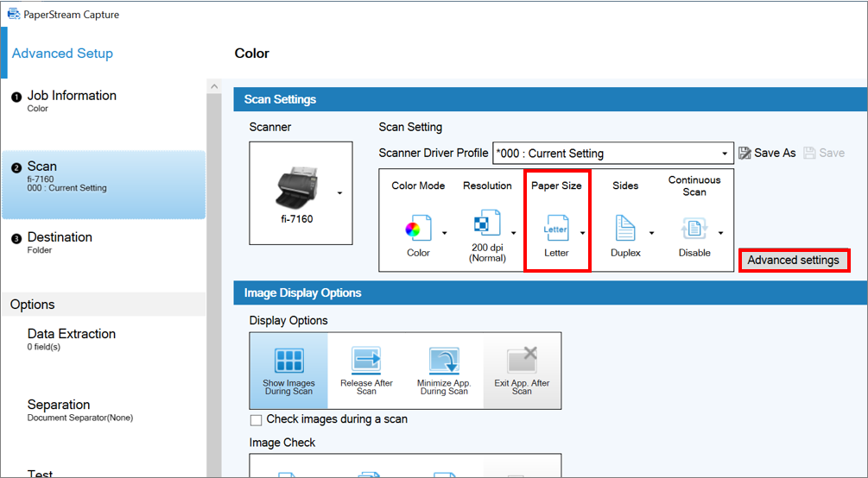Screen dimensions: 868x478
Task: Open the Scanner Driver Profile combo box
Action: [613, 154]
